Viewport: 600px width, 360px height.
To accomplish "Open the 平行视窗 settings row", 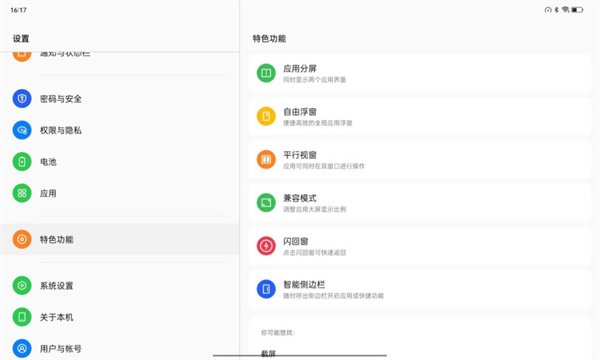I will coord(420,160).
